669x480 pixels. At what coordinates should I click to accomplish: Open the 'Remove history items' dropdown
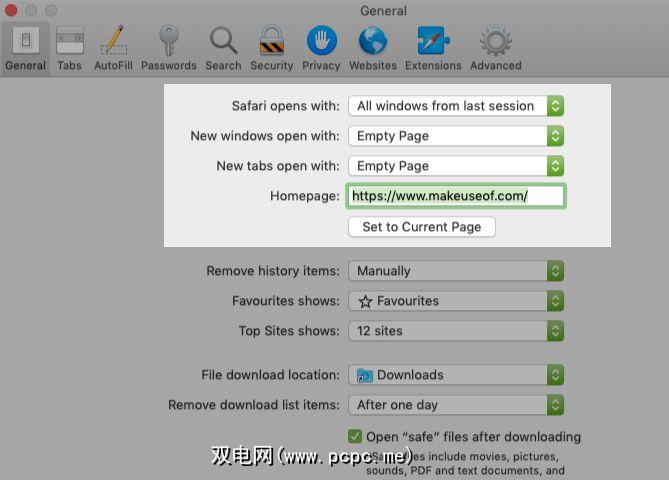point(456,271)
